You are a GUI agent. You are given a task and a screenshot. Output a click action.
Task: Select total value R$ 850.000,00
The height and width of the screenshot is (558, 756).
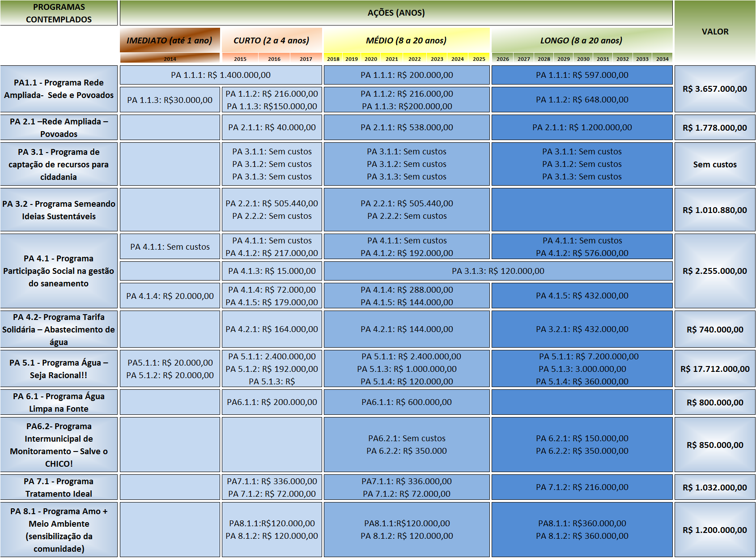(715, 445)
